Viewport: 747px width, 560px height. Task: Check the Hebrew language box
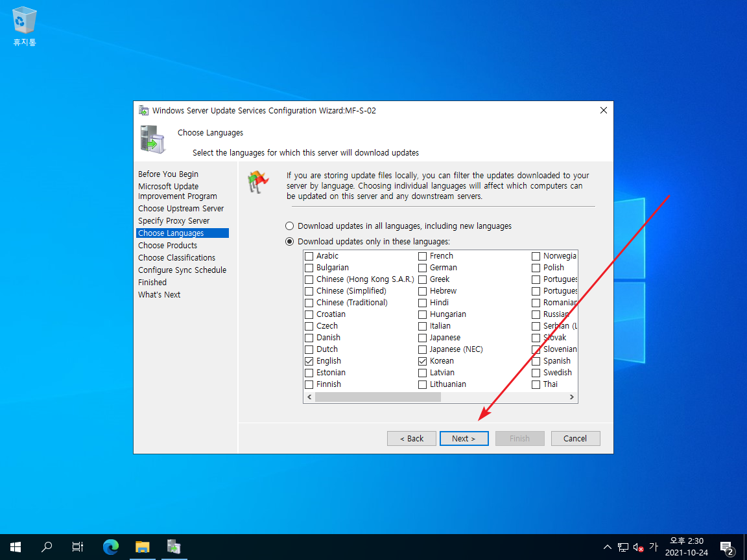(x=423, y=291)
